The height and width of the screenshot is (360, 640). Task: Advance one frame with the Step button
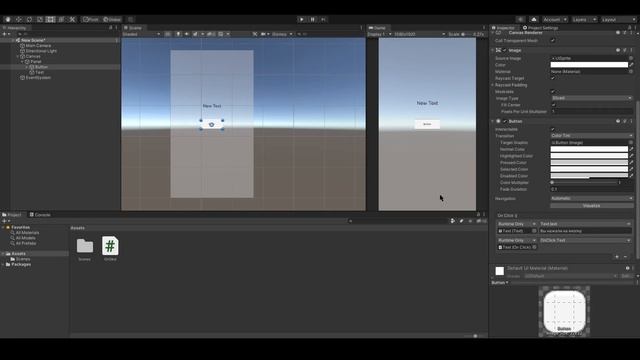click(x=323, y=19)
